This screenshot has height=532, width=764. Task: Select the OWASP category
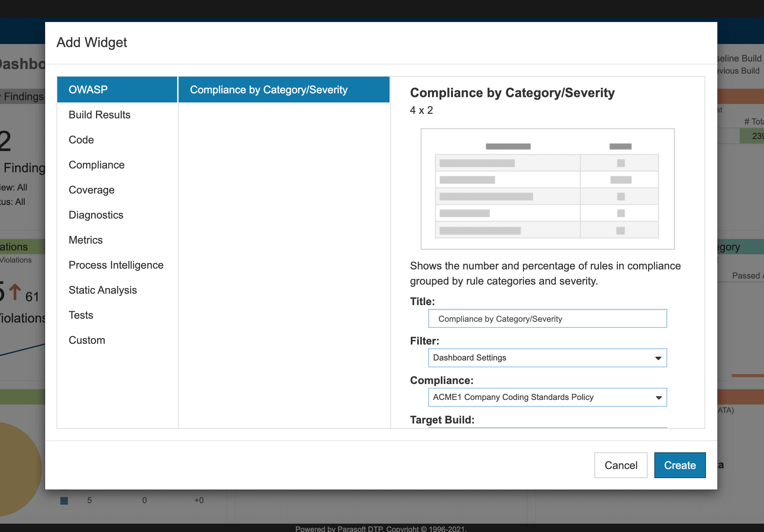click(x=117, y=90)
